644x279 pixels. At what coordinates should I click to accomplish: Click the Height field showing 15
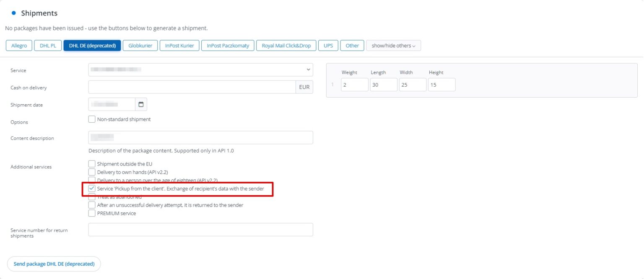pyautogui.click(x=441, y=85)
